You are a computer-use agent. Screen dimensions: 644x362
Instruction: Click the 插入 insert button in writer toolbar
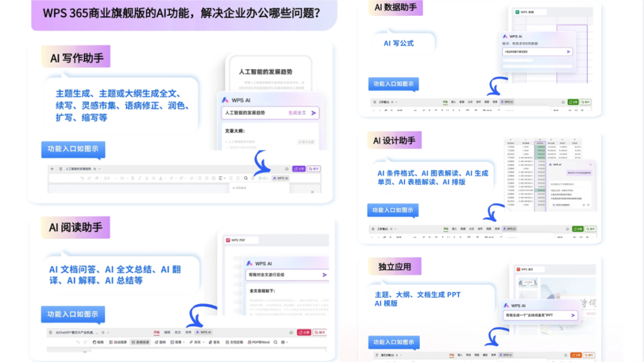pos(264,178)
